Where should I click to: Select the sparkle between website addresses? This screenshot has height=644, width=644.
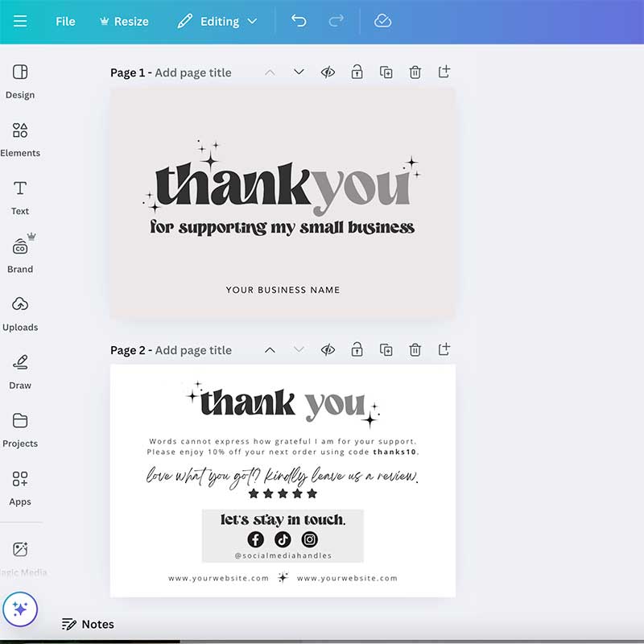point(283,577)
